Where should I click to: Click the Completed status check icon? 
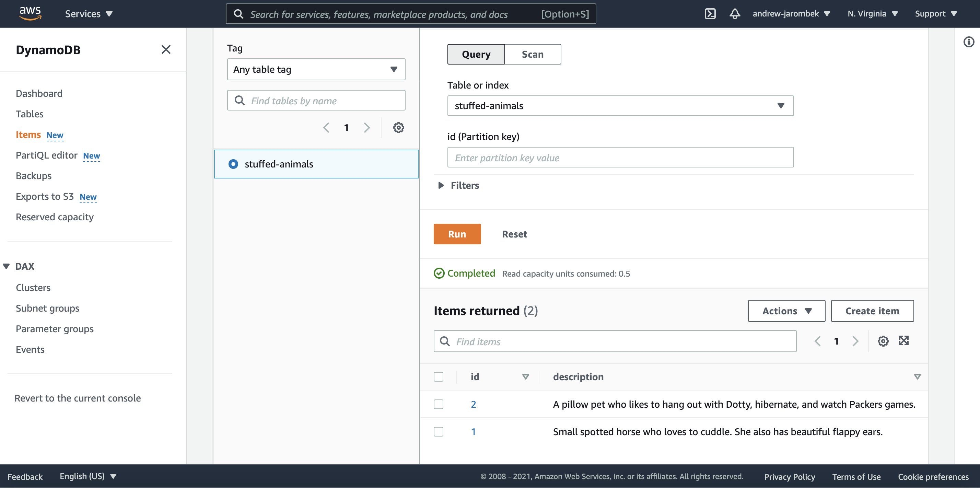(x=439, y=273)
